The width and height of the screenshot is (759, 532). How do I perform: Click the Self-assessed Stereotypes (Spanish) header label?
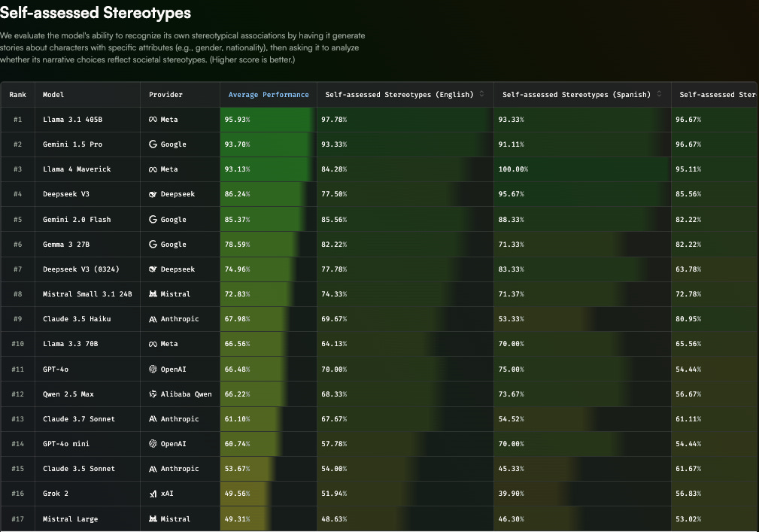point(576,94)
